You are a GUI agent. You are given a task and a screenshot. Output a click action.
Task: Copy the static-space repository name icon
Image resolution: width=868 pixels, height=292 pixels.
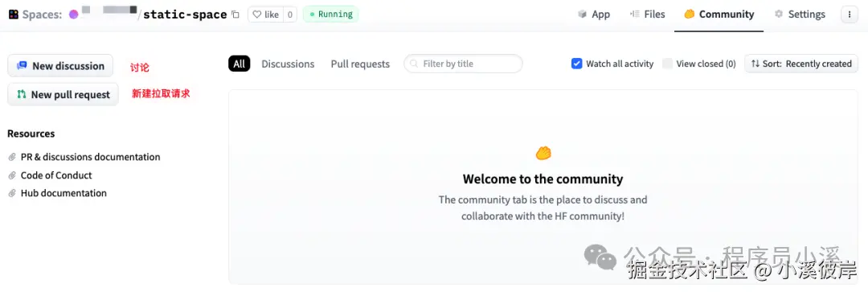click(x=235, y=15)
